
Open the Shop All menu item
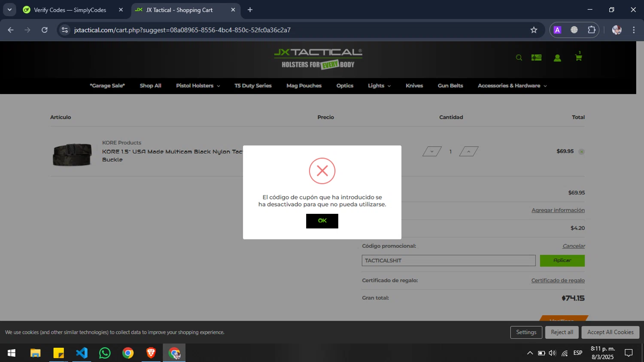pyautogui.click(x=150, y=86)
